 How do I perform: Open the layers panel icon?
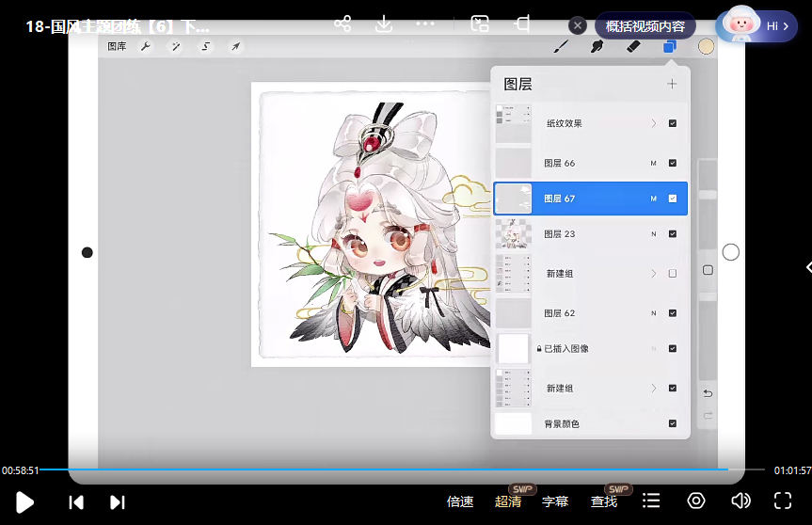pyautogui.click(x=669, y=46)
